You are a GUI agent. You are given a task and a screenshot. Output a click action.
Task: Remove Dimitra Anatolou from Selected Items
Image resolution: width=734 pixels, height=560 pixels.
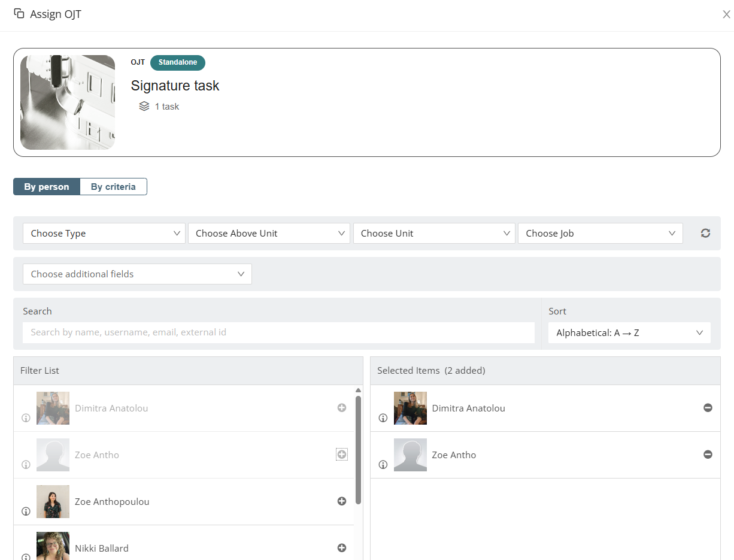(x=708, y=408)
